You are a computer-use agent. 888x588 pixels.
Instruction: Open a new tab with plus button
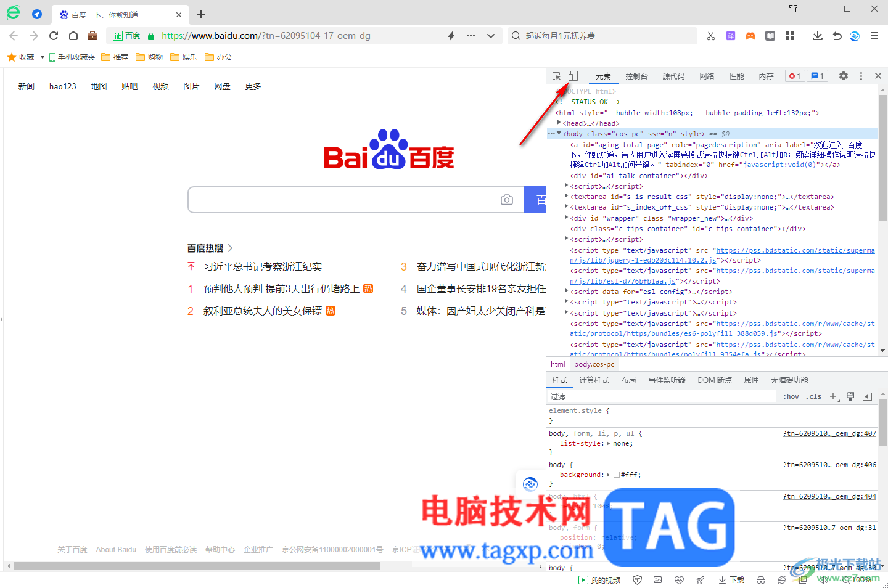[201, 14]
